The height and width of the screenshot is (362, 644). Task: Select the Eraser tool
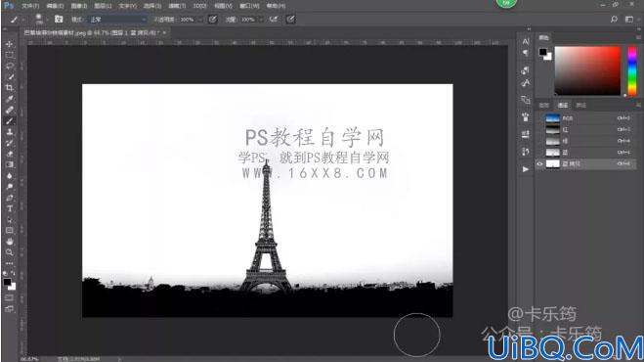[9, 154]
